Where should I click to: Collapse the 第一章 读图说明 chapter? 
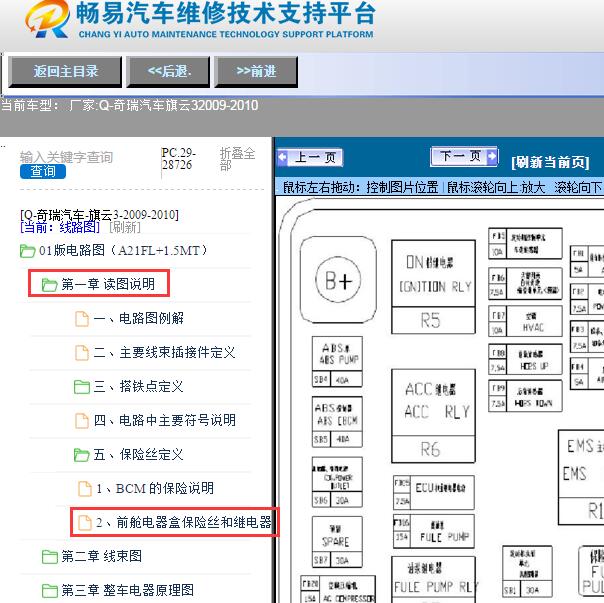108,284
